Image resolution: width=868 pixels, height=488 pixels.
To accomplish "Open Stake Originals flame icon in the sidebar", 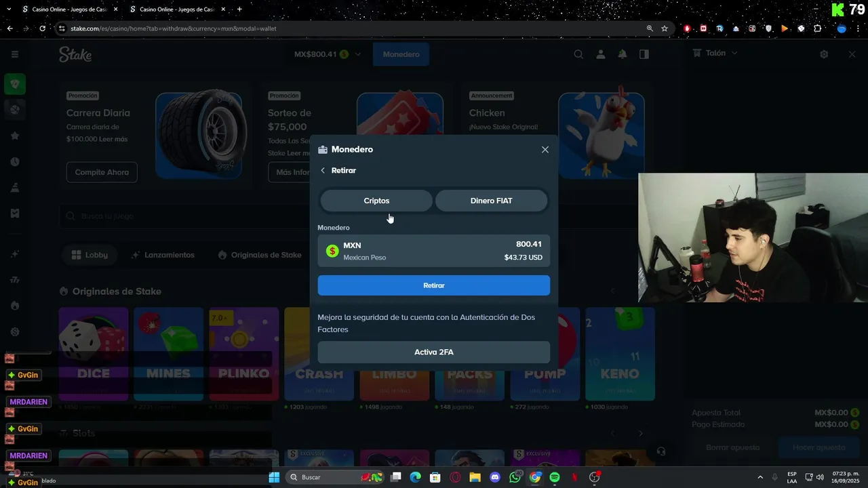I will pos(15,306).
